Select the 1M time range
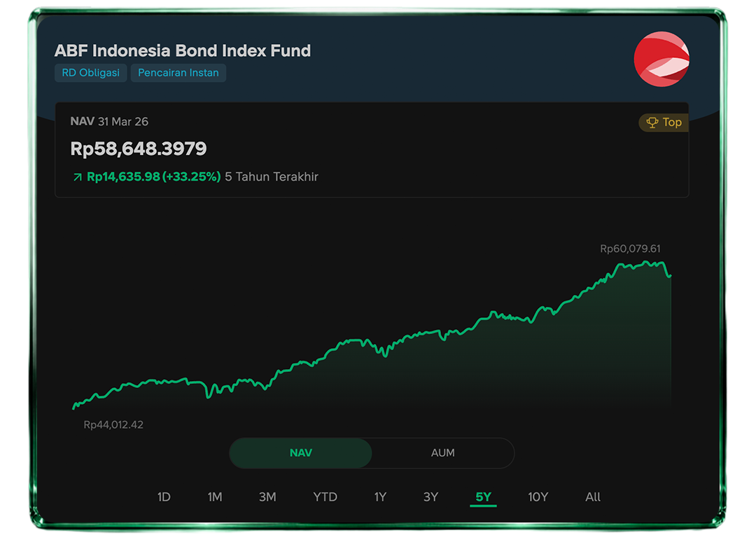This screenshot has width=756, height=540. click(x=215, y=497)
